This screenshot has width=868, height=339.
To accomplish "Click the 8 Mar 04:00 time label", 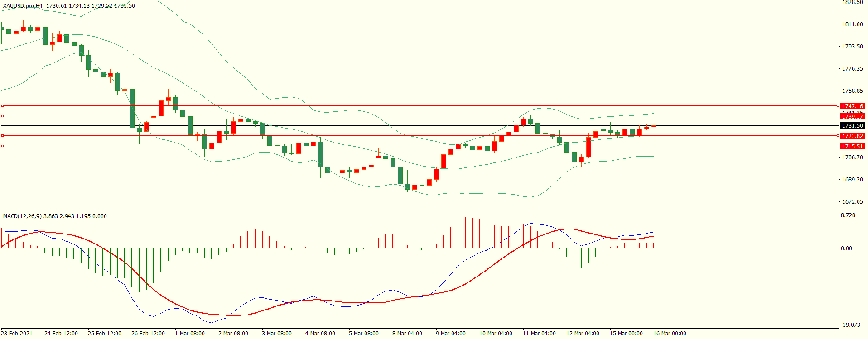I will click(x=407, y=334).
